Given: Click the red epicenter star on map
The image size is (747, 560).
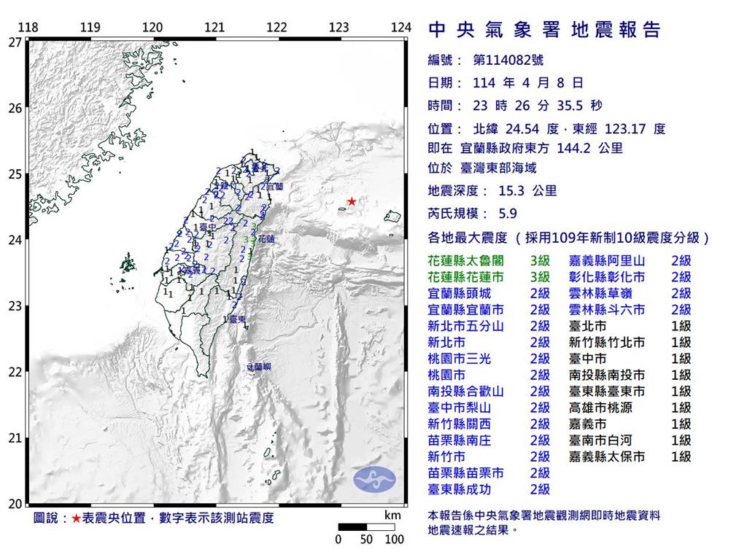Looking at the screenshot, I should (x=351, y=201).
